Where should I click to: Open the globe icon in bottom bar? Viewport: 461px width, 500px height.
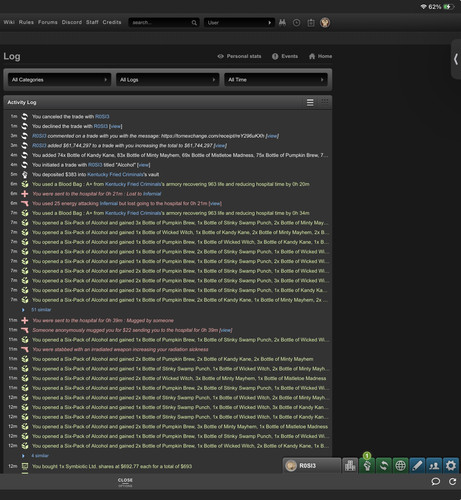tap(400, 465)
